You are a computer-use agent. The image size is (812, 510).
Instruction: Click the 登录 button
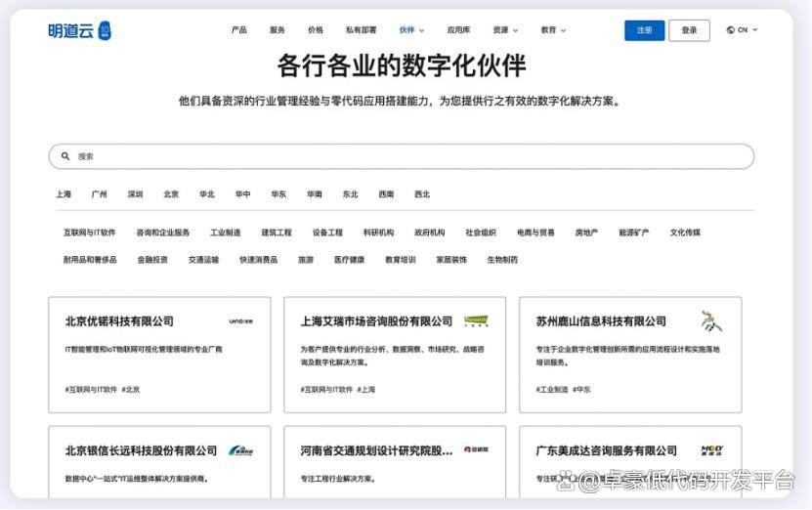click(689, 30)
